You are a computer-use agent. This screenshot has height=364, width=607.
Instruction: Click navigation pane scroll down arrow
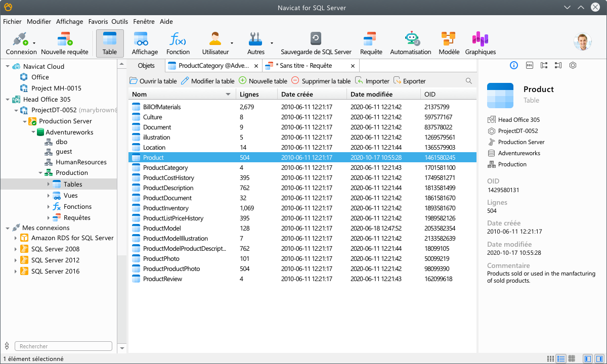coord(121,348)
